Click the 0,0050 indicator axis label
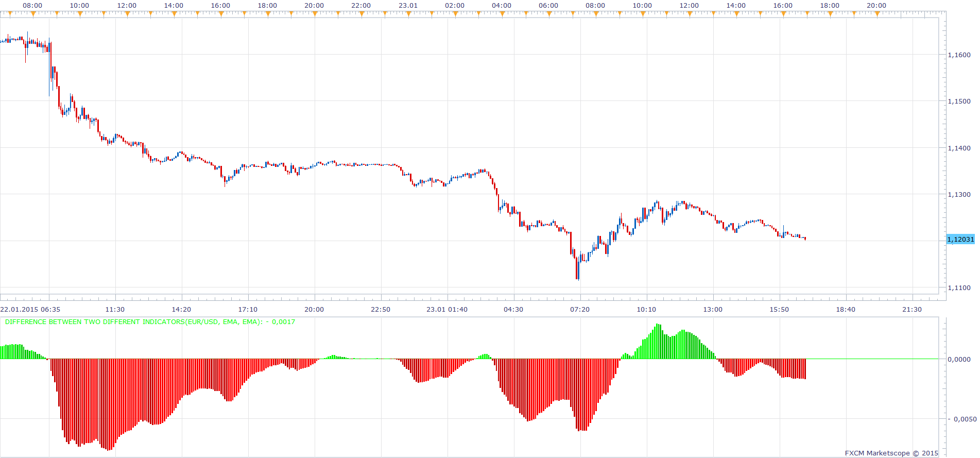The height and width of the screenshot is (458, 980). click(962, 419)
